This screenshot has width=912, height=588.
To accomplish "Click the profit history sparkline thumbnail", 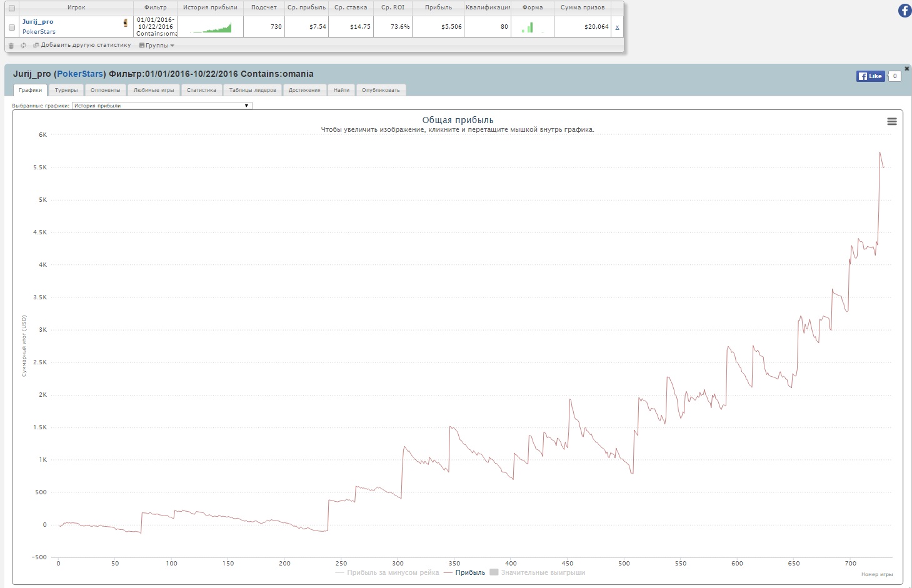I will (x=211, y=27).
